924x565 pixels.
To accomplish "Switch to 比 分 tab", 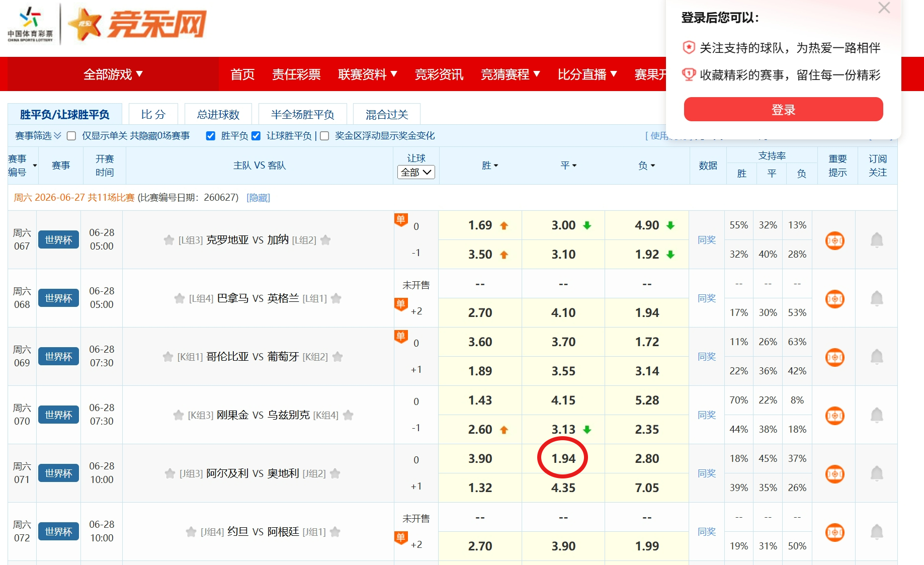I will click(153, 114).
